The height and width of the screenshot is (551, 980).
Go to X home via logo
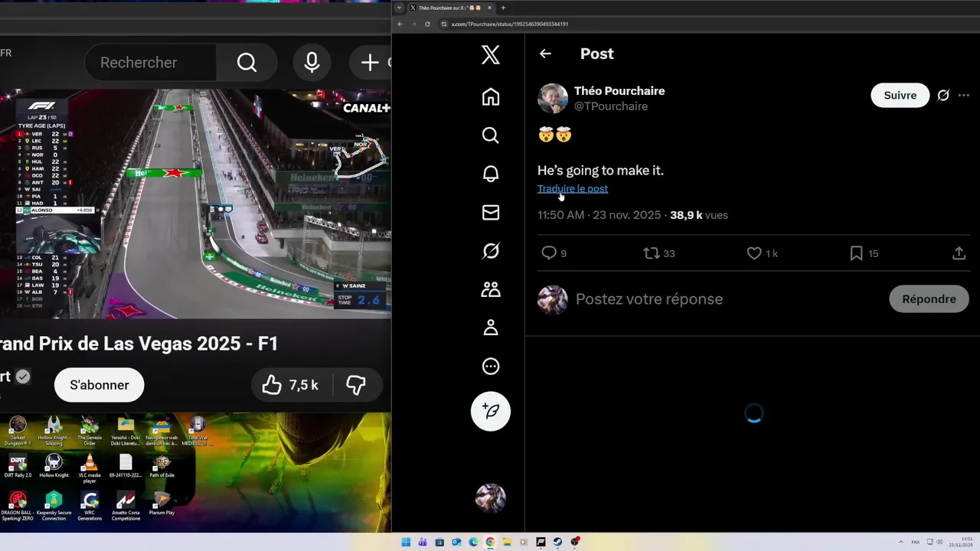491,54
